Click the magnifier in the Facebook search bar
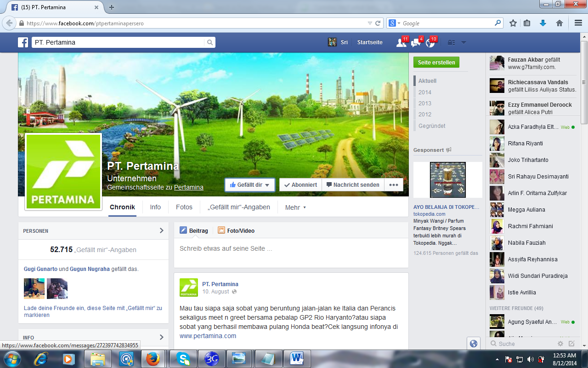588x368 pixels. 210,42
